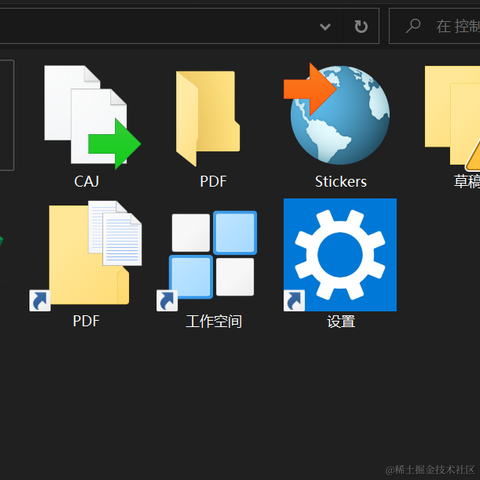Select the 工作空间 label text
The image size is (480, 480).
(x=214, y=322)
